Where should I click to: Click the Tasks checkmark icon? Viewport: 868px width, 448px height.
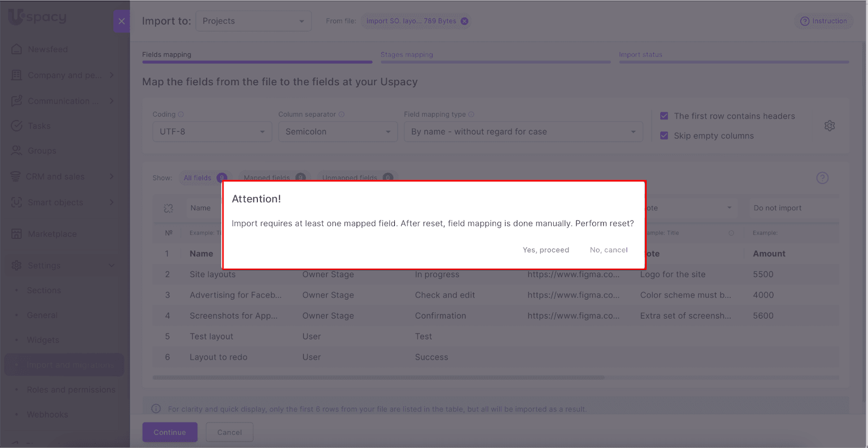coord(16,125)
